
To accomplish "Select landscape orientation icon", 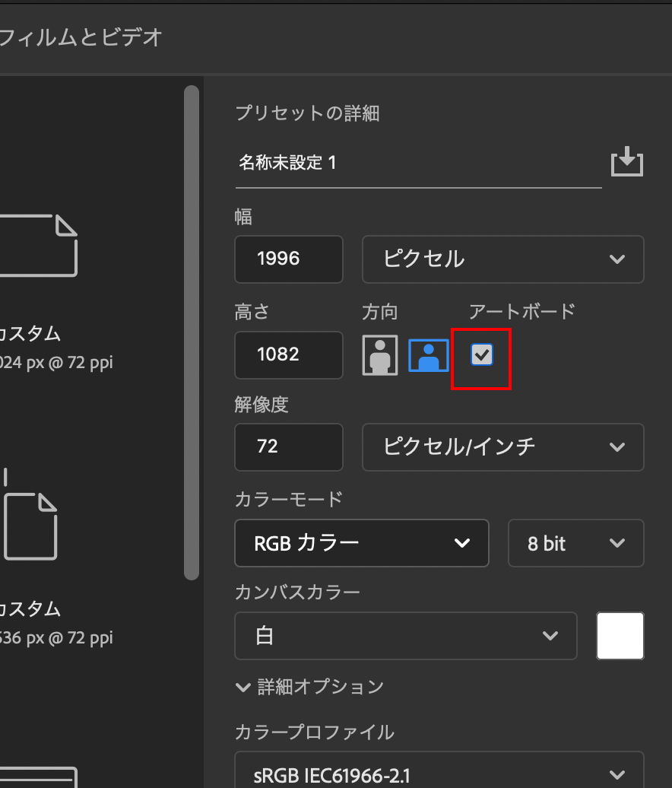I will click(x=428, y=354).
